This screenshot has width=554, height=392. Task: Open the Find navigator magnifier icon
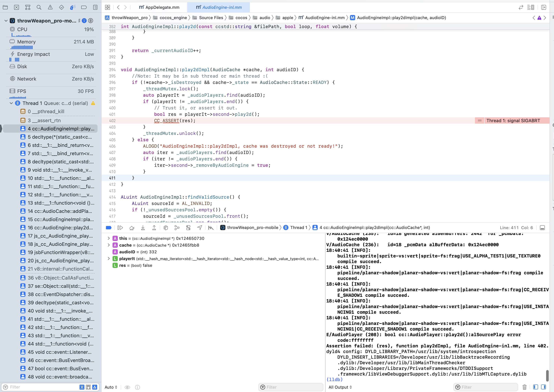point(39,7)
